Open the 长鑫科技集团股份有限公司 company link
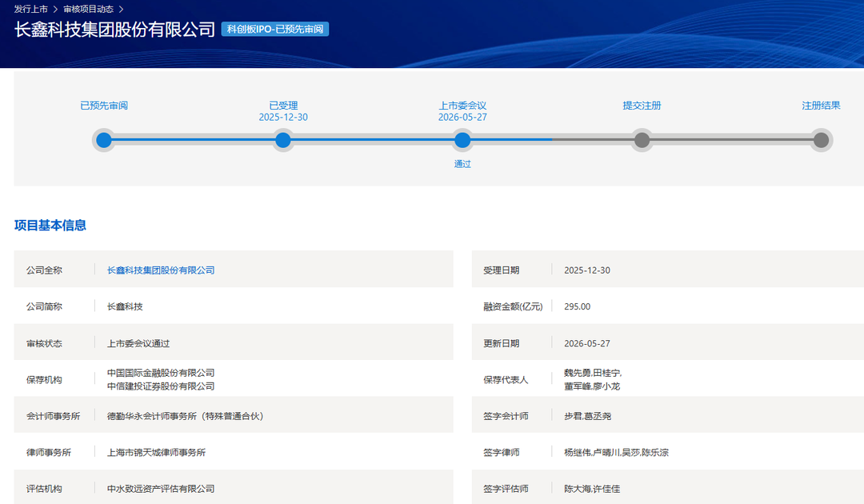Viewport: 864px width, 504px height. coord(161,270)
